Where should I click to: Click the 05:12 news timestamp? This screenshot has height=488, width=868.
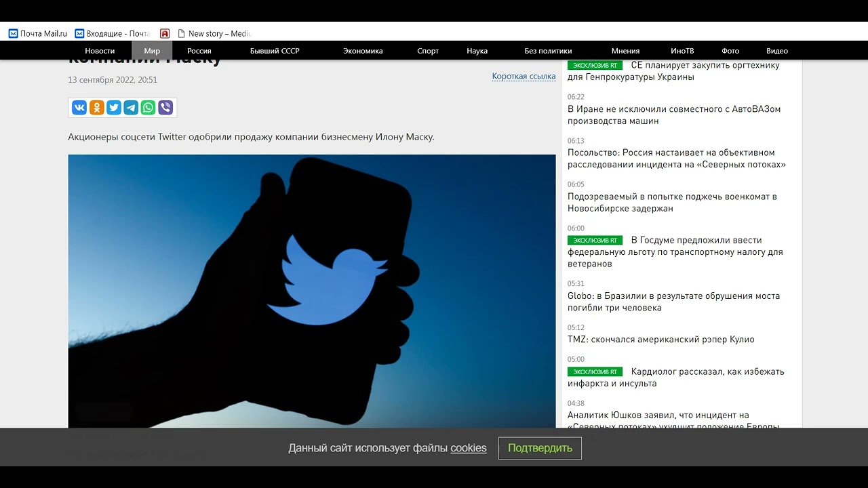[576, 327]
